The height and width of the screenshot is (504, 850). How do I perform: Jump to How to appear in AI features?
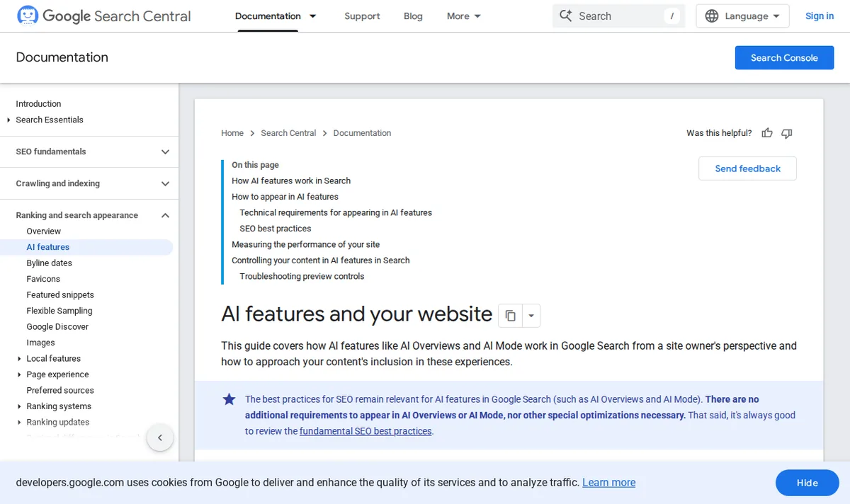[285, 197]
